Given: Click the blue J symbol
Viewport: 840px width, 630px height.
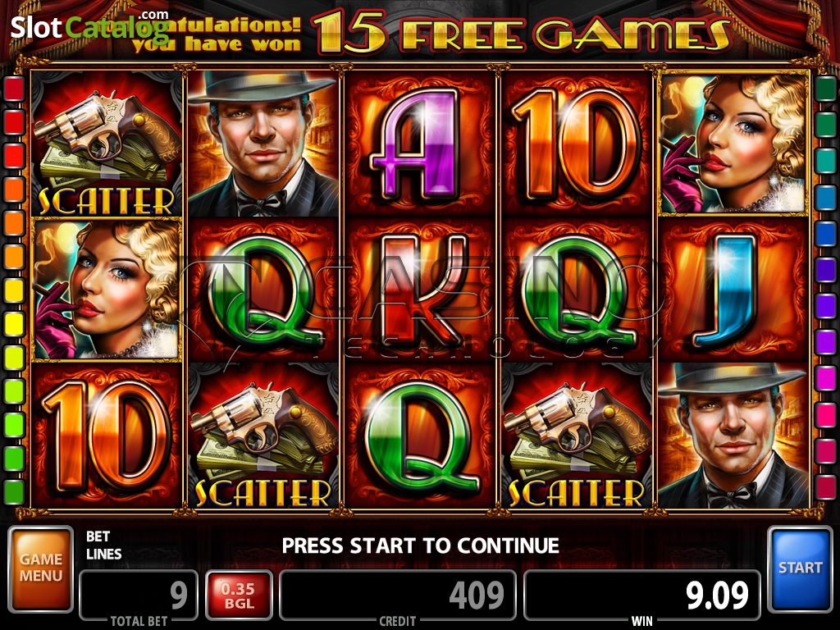Looking at the screenshot, I should [733, 290].
